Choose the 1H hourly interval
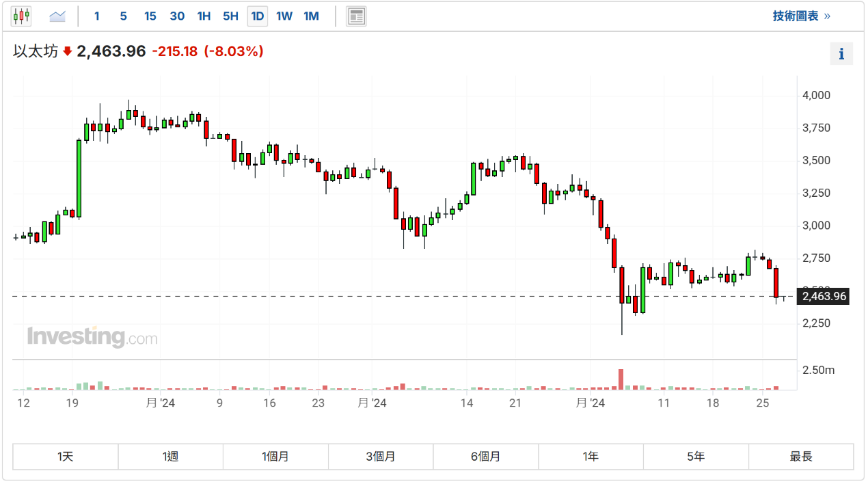The image size is (868, 484). 204,16
